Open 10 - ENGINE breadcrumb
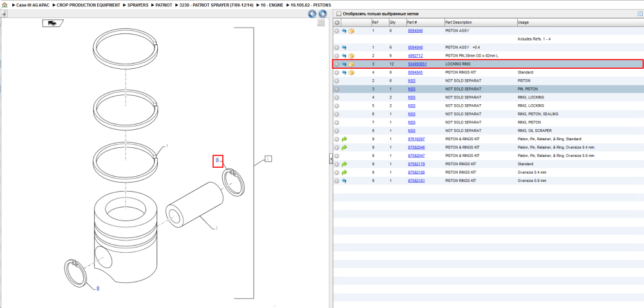 click(x=272, y=5)
